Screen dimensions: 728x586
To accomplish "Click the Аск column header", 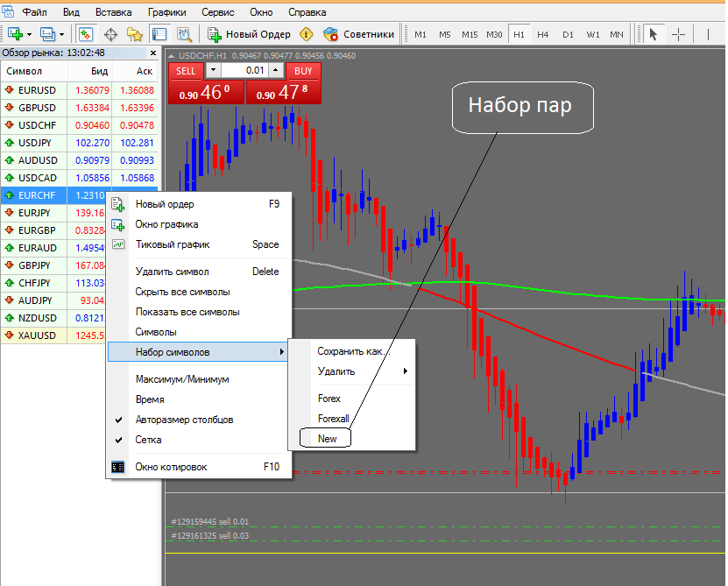I will 135,71.
